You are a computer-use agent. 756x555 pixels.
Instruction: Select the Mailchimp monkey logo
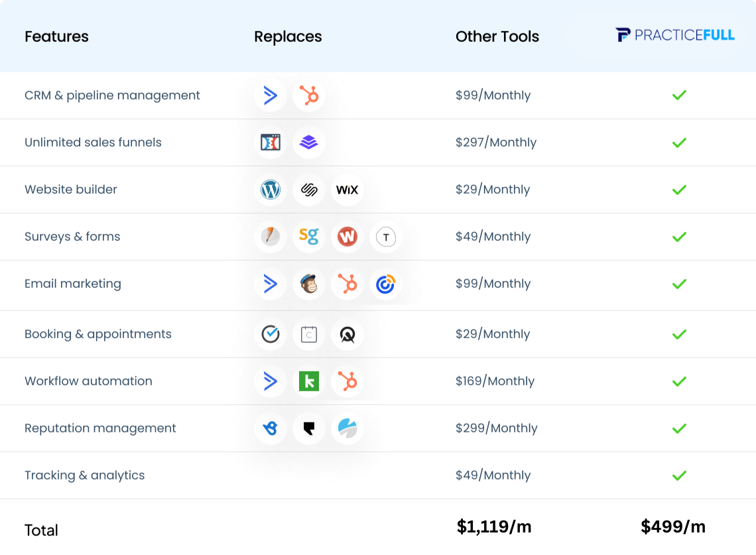[x=308, y=284]
